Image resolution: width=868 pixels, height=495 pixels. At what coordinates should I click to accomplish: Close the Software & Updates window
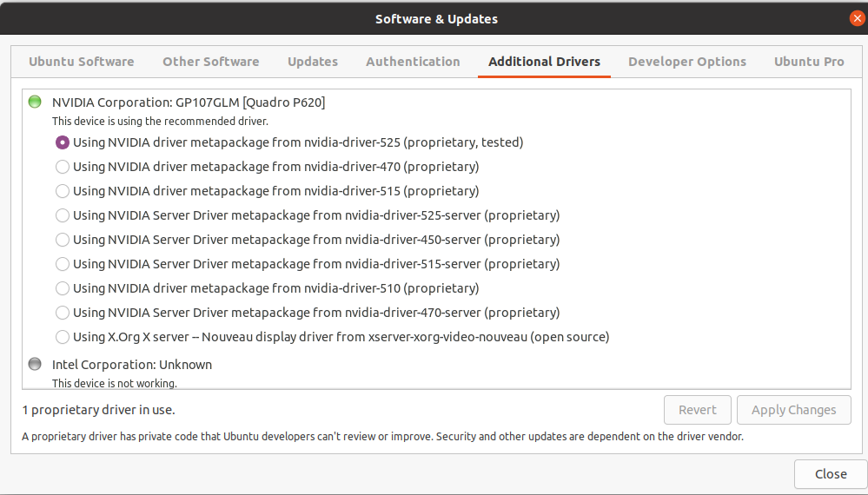(857, 18)
